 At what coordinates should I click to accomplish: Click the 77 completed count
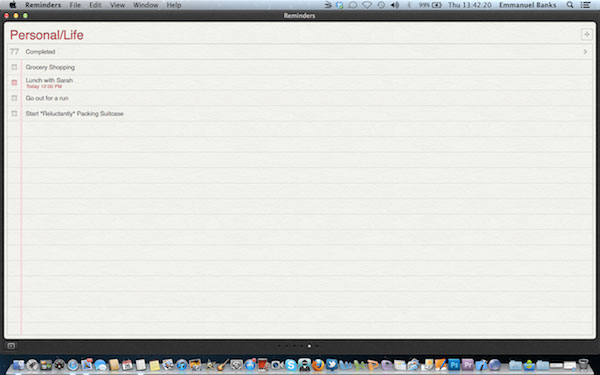pyautogui.click(x=14, y=51)
